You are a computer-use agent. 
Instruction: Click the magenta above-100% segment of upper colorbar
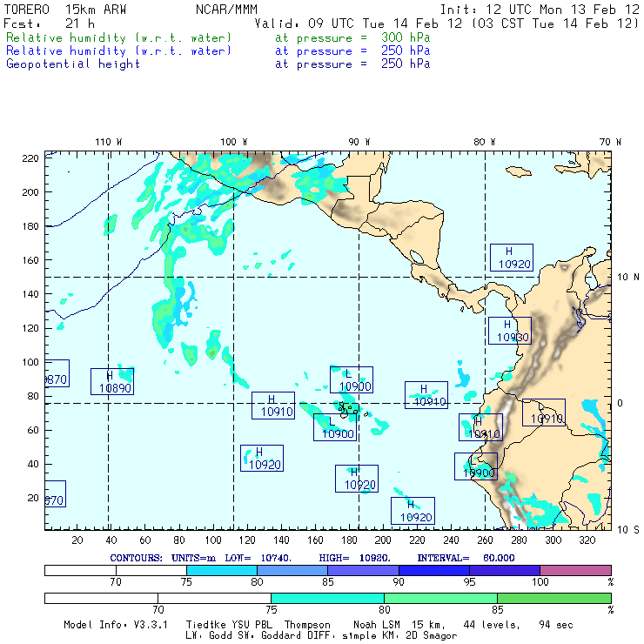point(575,570)
